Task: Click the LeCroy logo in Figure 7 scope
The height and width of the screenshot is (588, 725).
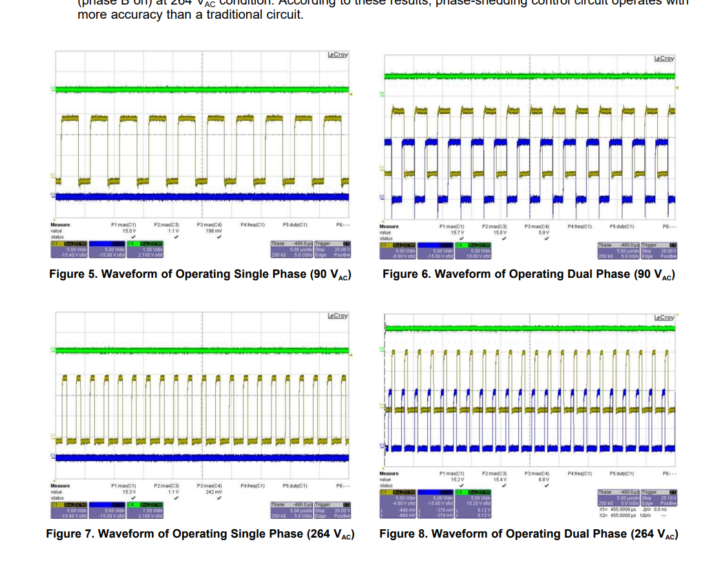Action: point(337,315)
